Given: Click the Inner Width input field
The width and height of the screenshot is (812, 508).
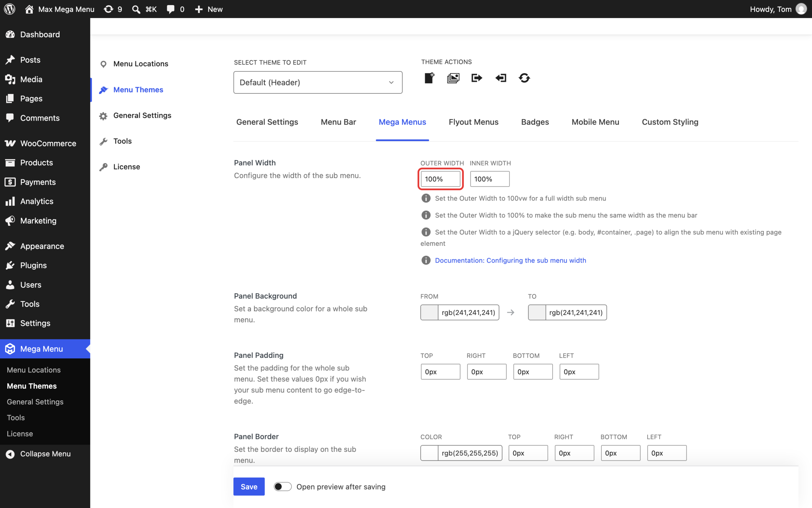Looking at the screenshot, I should 489,179.
